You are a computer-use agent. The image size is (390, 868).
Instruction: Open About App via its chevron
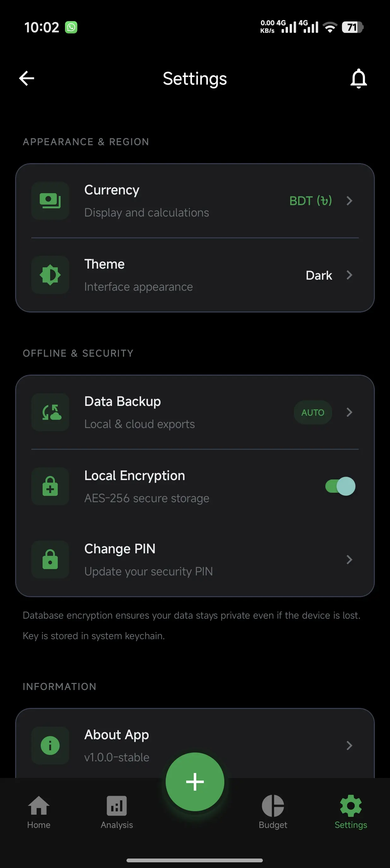pyautogui.click(x=350, y=745)
